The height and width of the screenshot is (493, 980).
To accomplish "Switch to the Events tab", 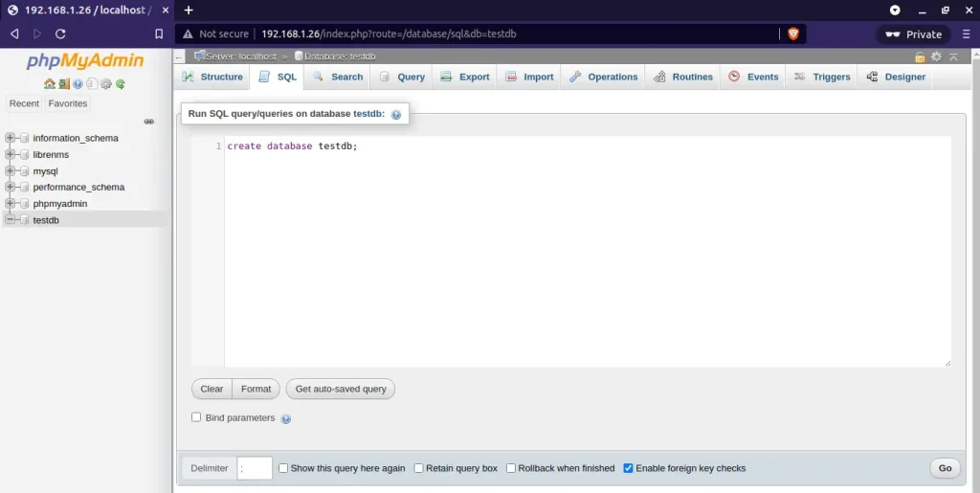I will click(x=753, y=77).
